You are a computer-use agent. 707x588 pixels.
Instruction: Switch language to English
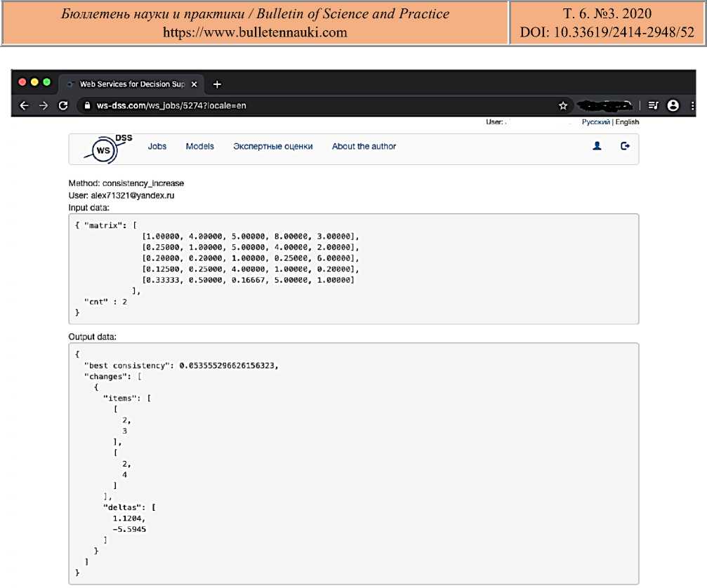point(627,122)
